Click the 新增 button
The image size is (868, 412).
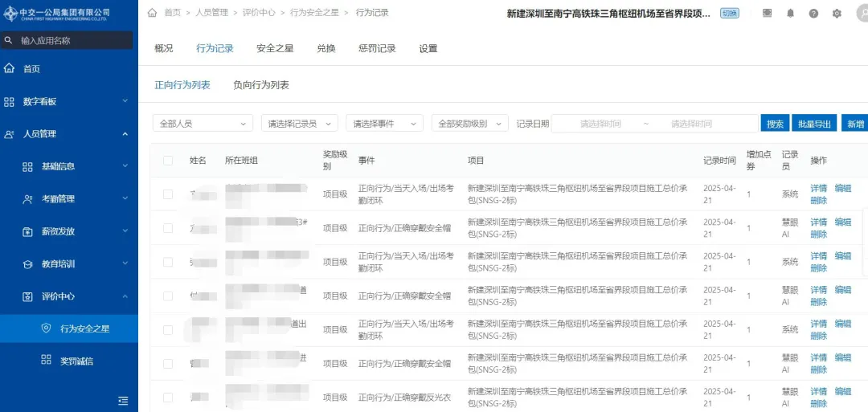pos(854,124)
